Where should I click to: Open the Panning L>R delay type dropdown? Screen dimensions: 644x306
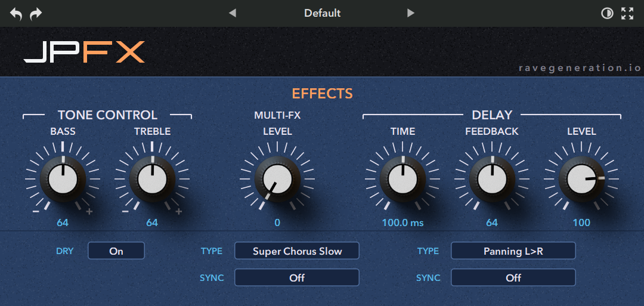(513, 251)
